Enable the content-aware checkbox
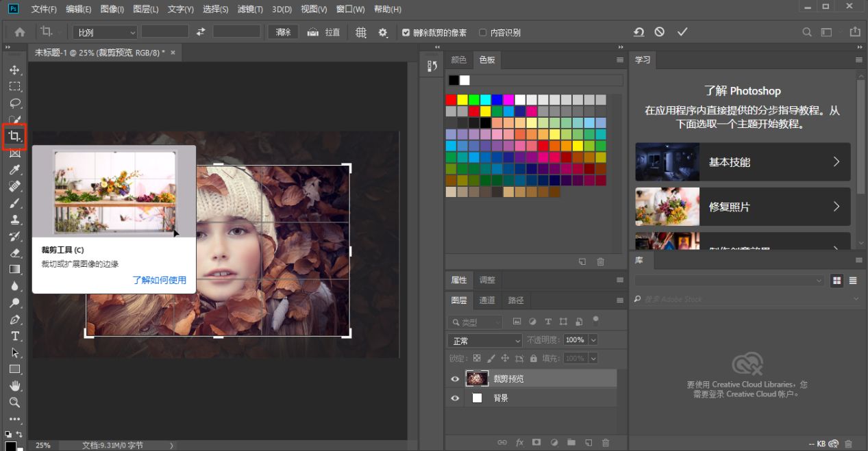 pos(483,33)
